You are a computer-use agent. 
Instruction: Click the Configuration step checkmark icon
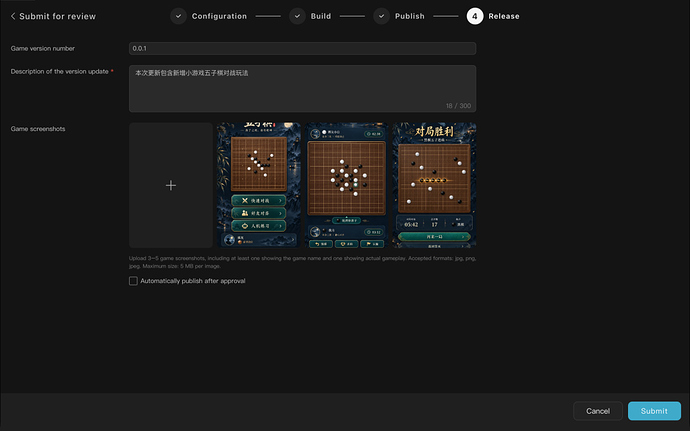pos(178,16)
